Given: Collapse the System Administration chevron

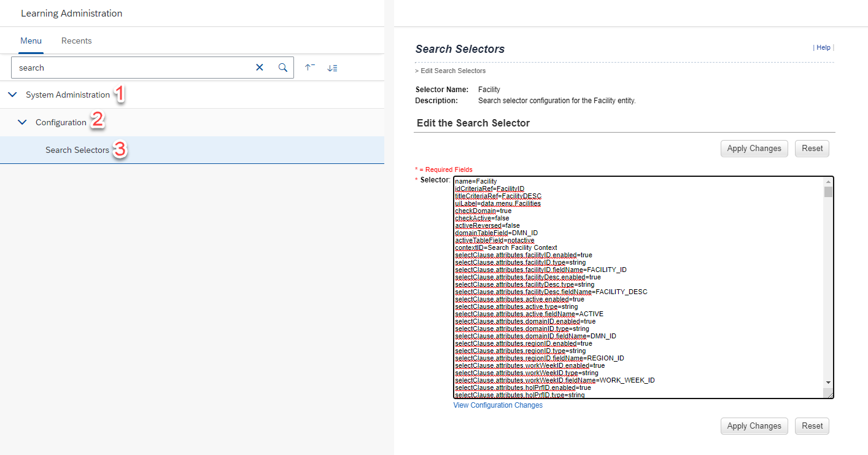Looking at the screenshot, I should pos(12,95).
